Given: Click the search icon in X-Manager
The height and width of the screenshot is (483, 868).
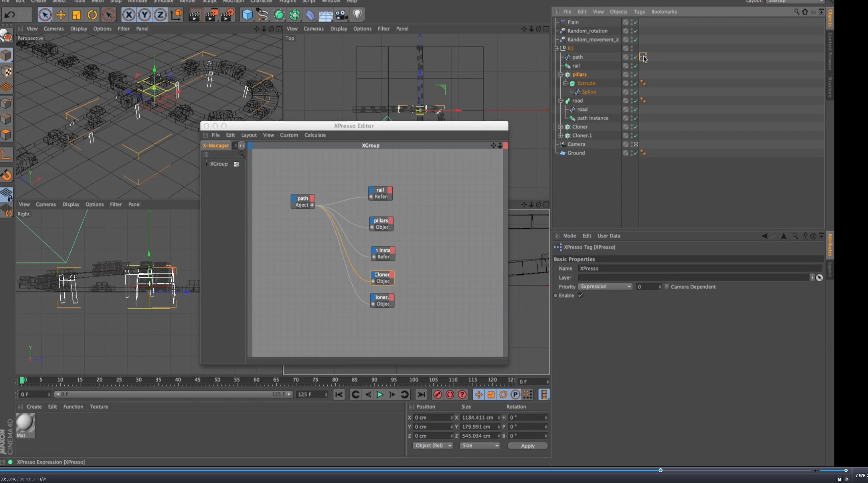Looking at the screenshot, I should click(x=242, y=154).
